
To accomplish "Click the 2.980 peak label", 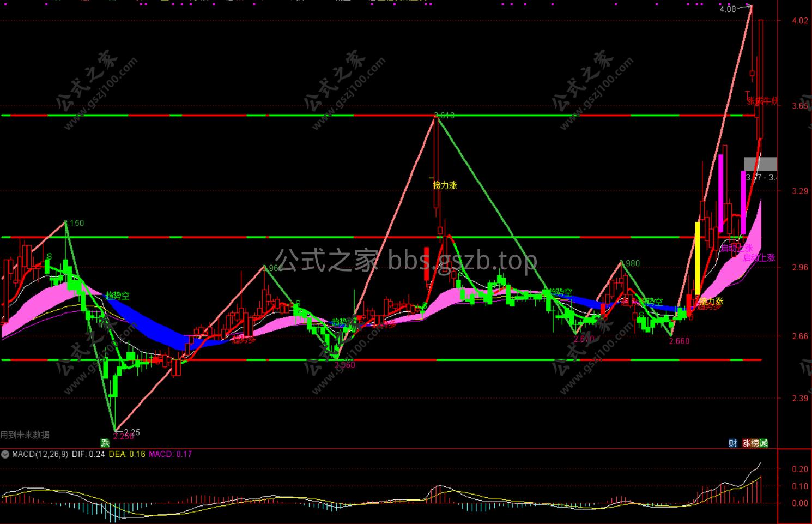I will (630, 263).
